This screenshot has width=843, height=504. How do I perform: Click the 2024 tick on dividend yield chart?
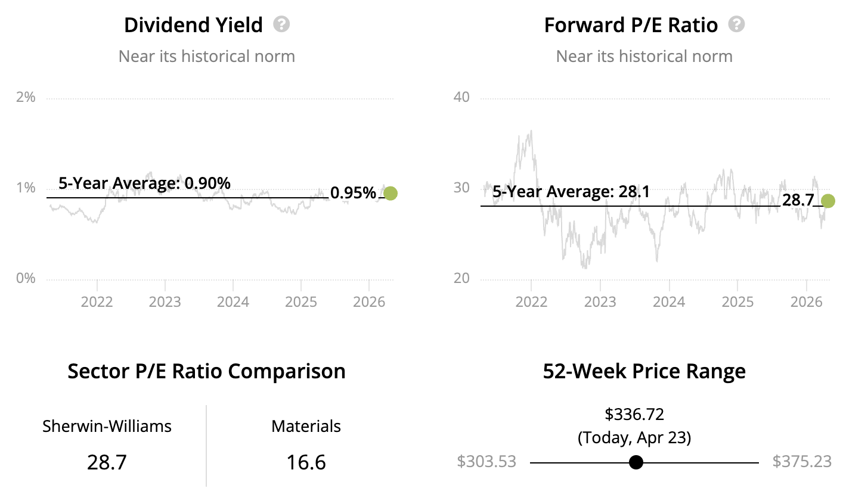pyautogui.click(x=233, y=301)
